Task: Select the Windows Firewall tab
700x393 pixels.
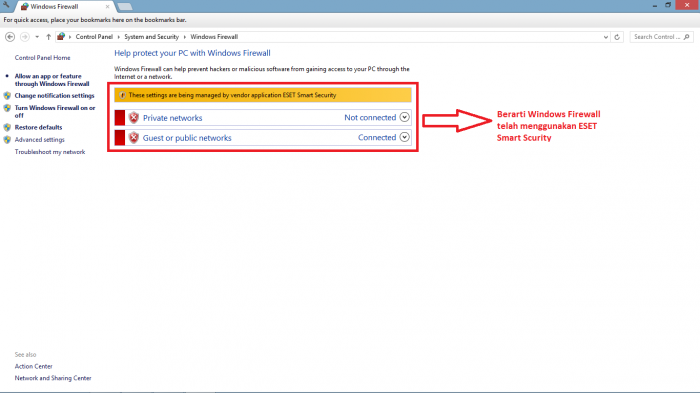Action: [x=65, y=7]
